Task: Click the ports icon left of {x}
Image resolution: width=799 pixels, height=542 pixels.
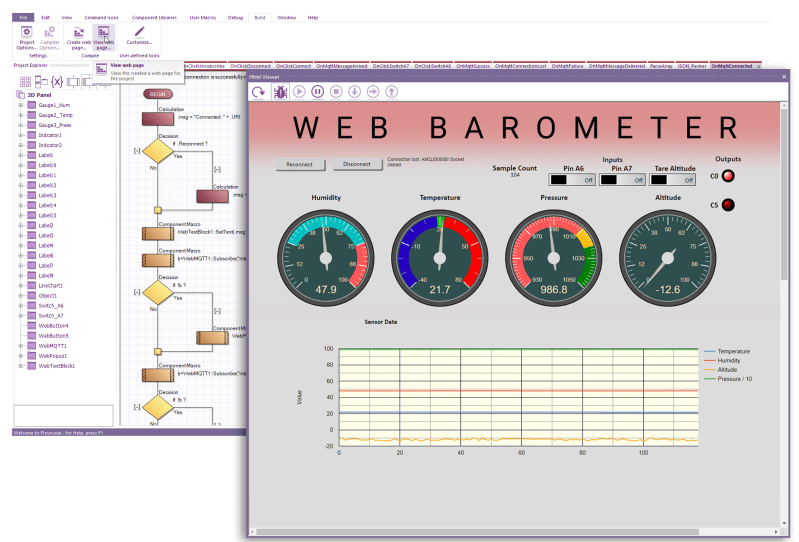Action: point(41,82)
